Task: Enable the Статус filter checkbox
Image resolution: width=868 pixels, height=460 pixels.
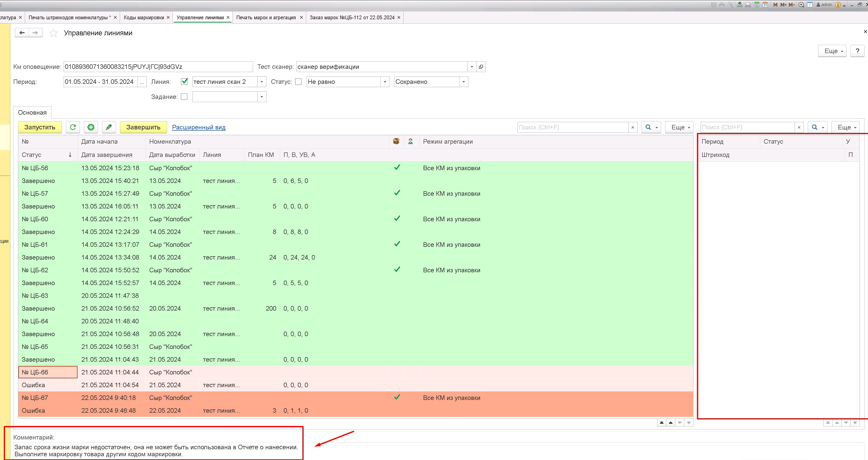Action: (298, 82)
